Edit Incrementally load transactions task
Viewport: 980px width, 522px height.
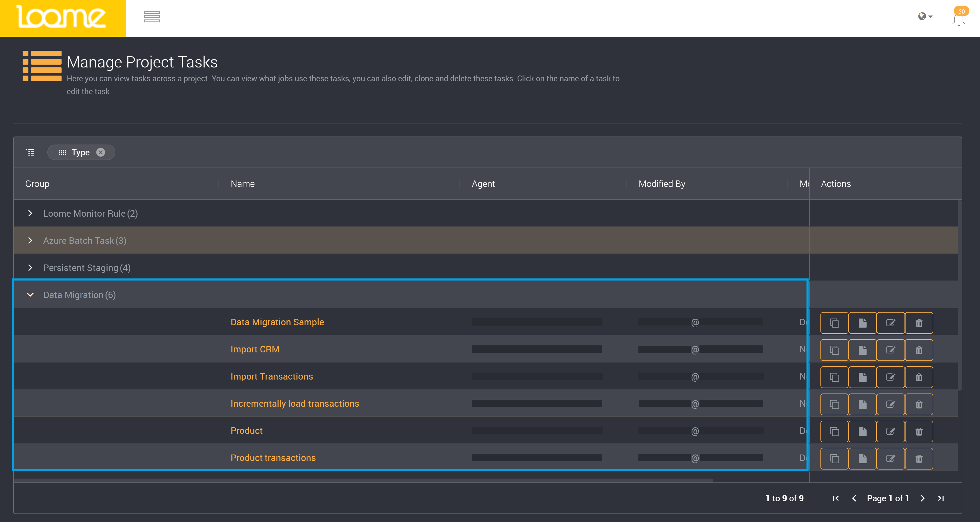891,404
